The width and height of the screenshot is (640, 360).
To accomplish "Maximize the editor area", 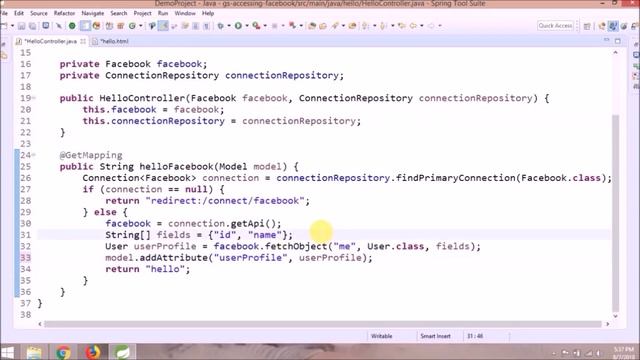I will (x=618, y=41).
